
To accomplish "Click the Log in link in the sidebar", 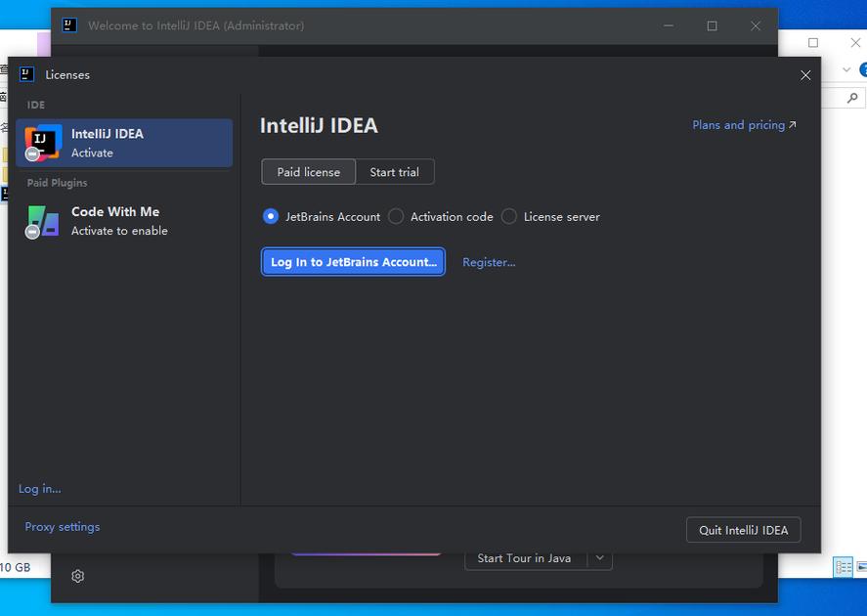I will [x=40, y=489].
